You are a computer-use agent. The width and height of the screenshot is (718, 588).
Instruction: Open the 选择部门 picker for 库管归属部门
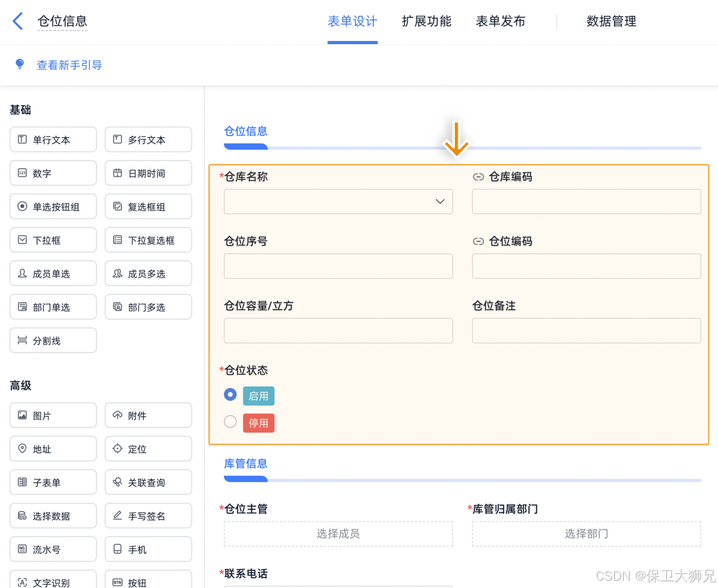(x=587, y=534)
